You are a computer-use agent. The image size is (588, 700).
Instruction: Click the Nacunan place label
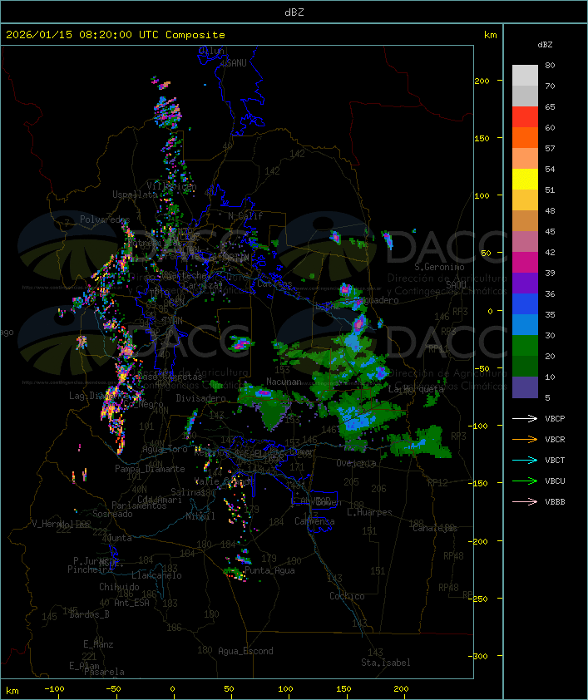pos(284,382)
